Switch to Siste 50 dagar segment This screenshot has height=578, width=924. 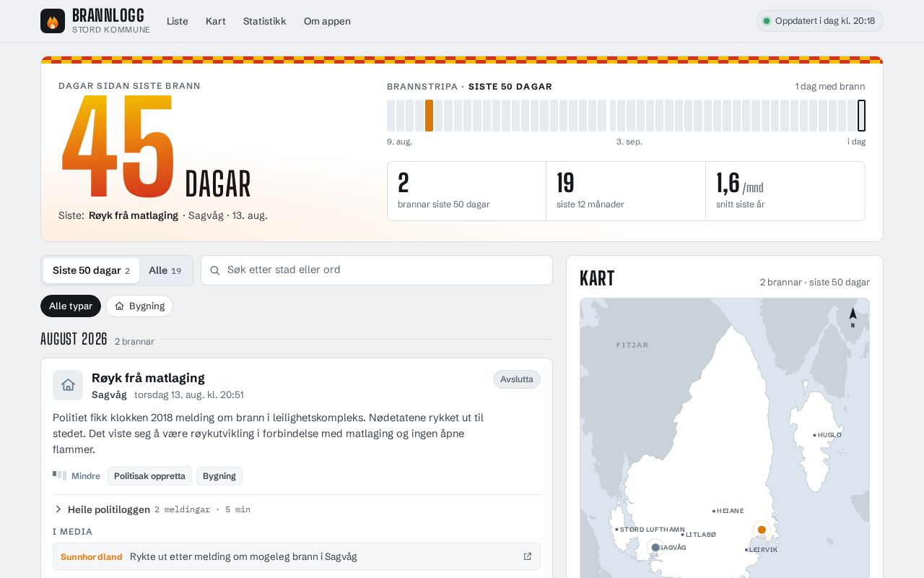91,270
